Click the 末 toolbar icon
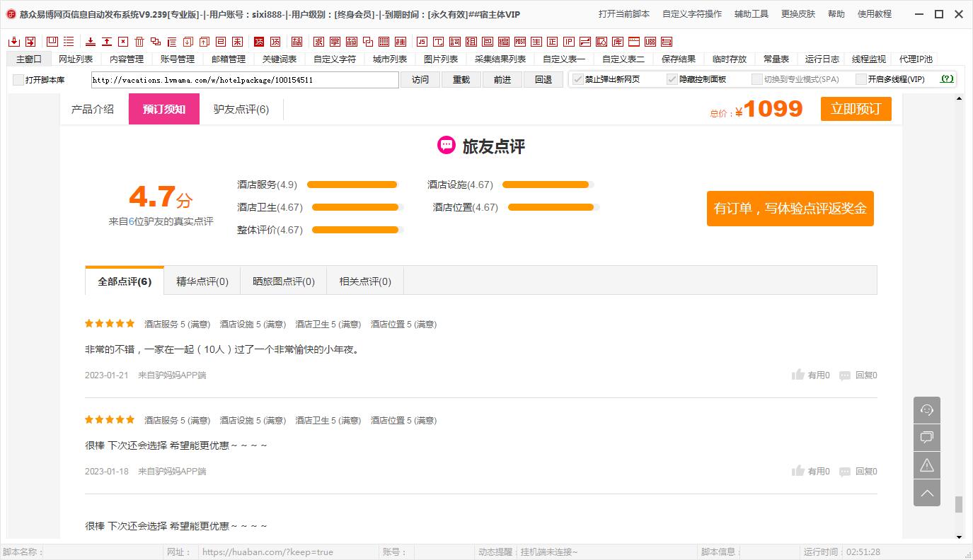The width and height of the screenshot is (973, 560). point(237,42)
